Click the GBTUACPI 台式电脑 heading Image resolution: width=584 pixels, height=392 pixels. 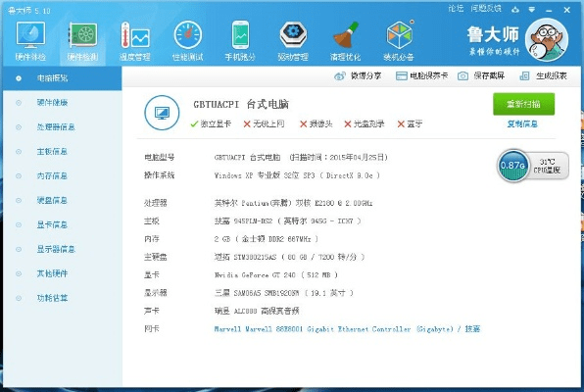(241, 104)
